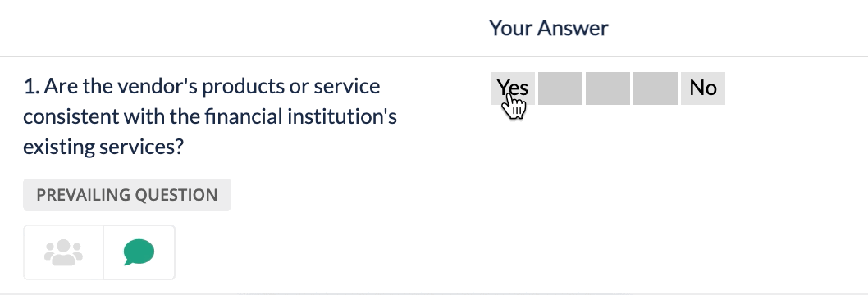Click the question 1 text about vendor's products
The height and width of the screenshot is (295, 868).
click(x=210, y=116)
